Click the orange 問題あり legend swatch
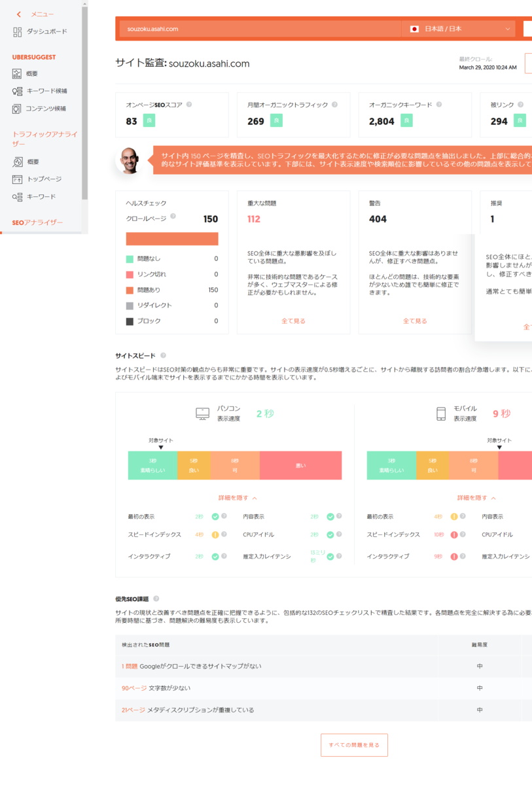This screenshot has width=532, height=785. pos(130,290)
